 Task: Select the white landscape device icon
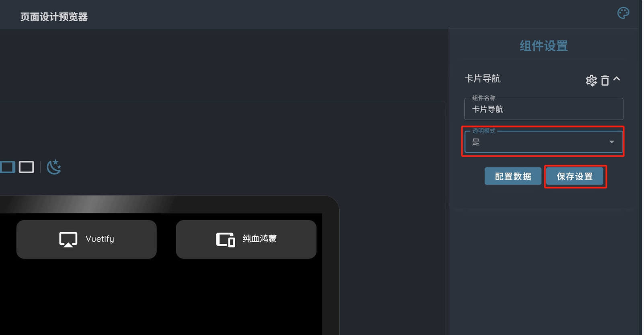[27, 167]
